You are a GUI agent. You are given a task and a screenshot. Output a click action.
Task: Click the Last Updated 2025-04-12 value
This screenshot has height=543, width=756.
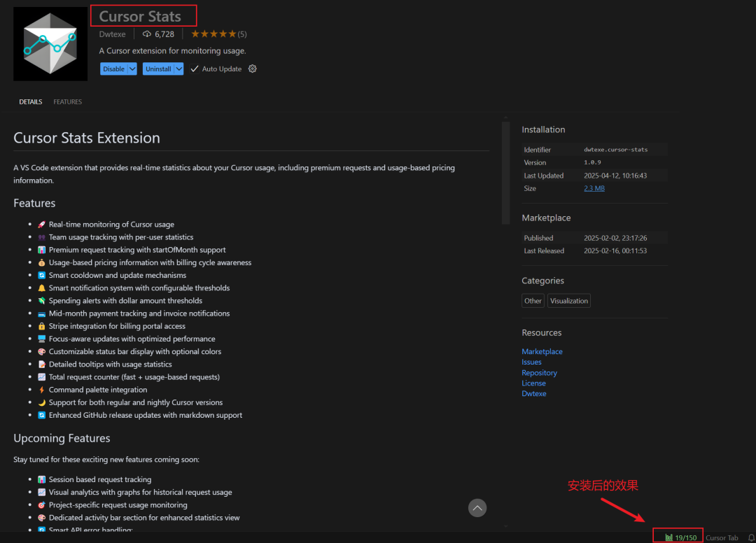point(615,176)
